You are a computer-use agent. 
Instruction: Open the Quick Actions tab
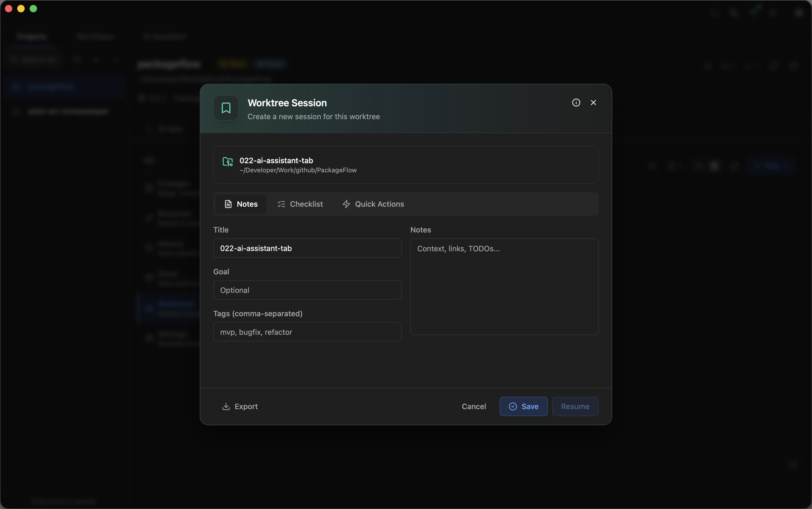tap(373, 204)
